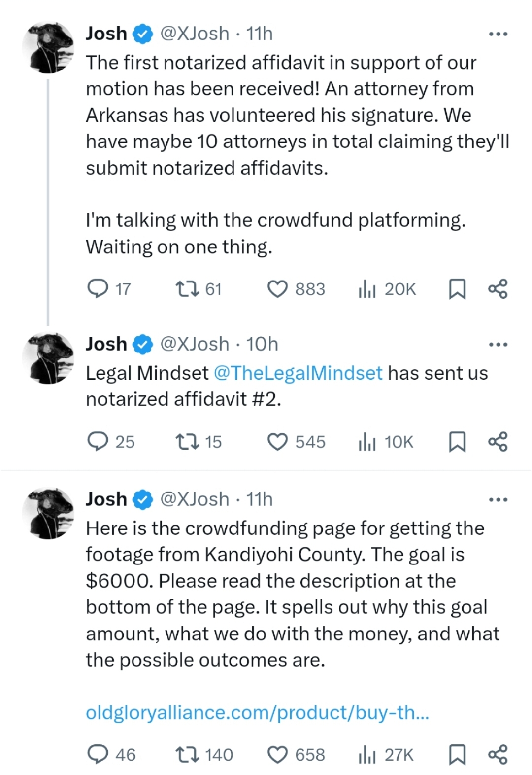Open more options on crowdfunding tweet
This screenshot has height=775, width=532.
coord(498,500)
